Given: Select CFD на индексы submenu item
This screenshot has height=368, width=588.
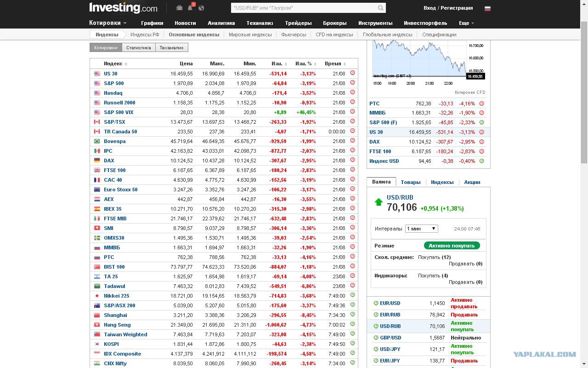Looking at the screenshot, I should (334, 34).
